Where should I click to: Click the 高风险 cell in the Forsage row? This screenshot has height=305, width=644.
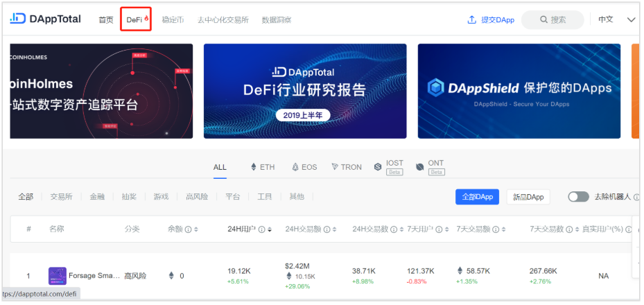(x=136, y=276)
